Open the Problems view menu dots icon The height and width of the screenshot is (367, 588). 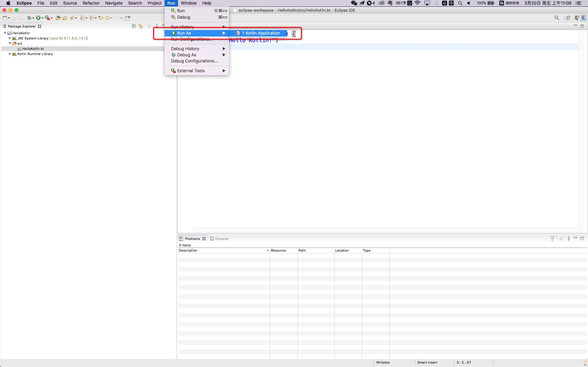pyautogui.click(x=569, y=238)
